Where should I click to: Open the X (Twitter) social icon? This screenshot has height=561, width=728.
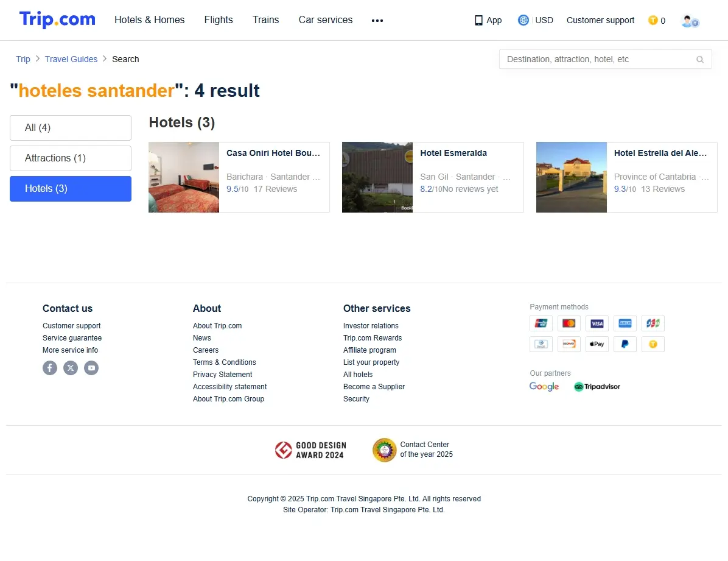(71, 368)
